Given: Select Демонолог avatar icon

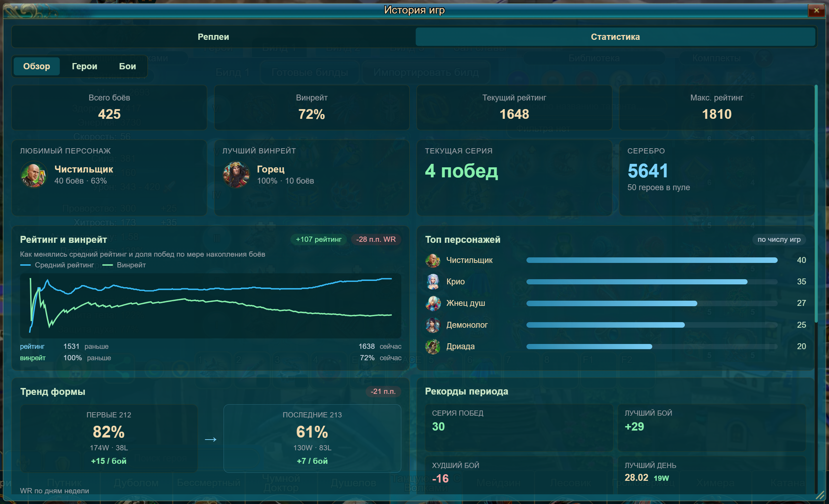Looking at the screenshot, I should [x=433, y=325].
